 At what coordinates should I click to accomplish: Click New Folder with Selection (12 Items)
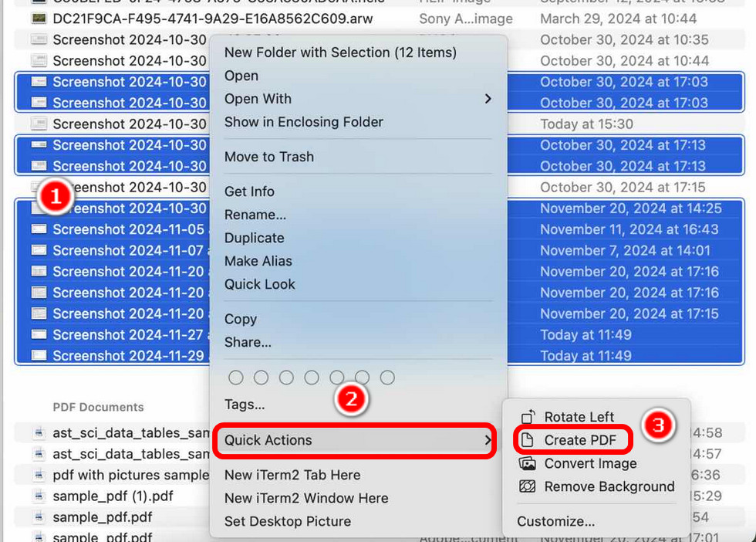339,52
